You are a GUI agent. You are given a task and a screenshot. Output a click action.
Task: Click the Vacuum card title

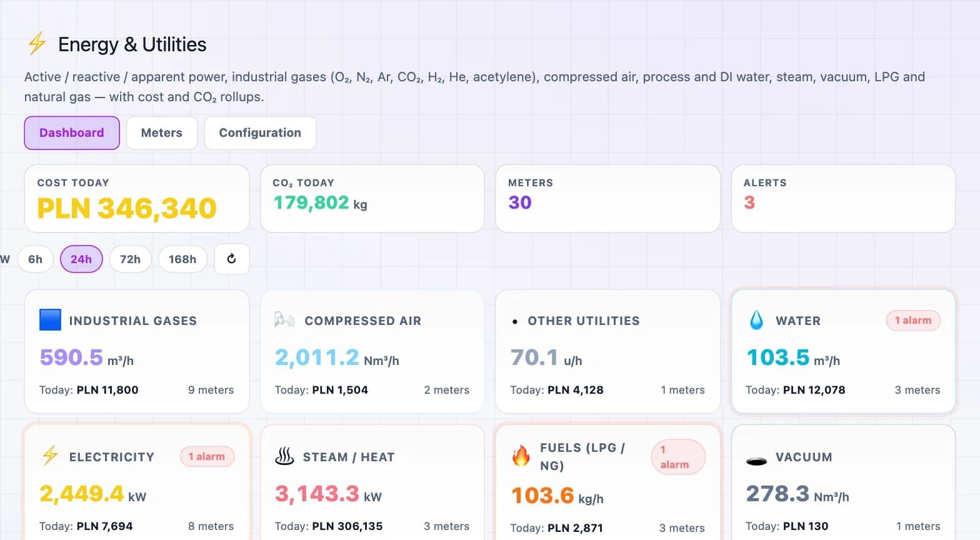804,457
